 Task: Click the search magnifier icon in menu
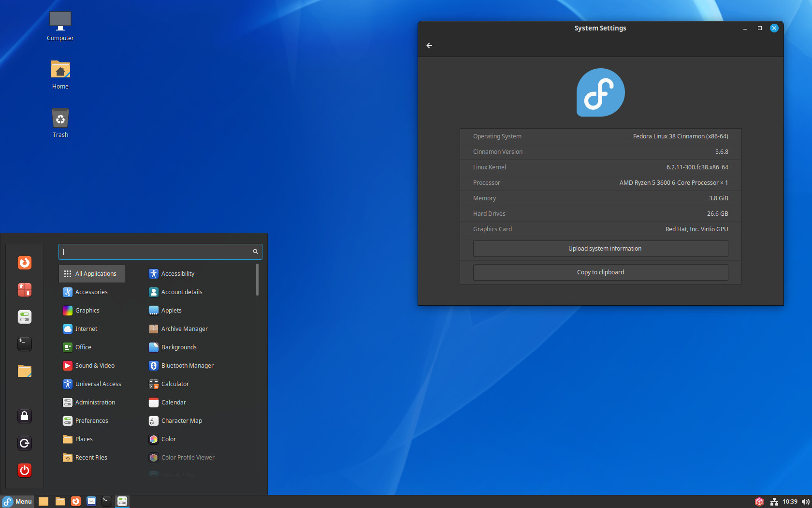point(256,252)
